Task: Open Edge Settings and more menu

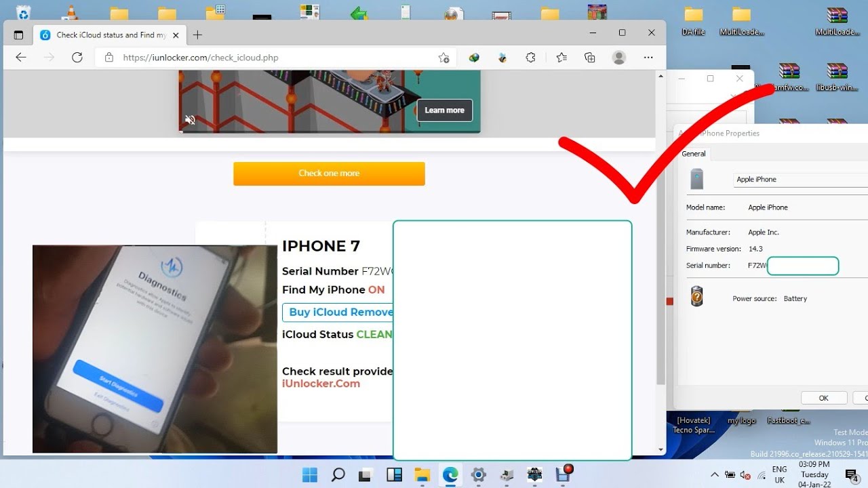Action: 648,58
